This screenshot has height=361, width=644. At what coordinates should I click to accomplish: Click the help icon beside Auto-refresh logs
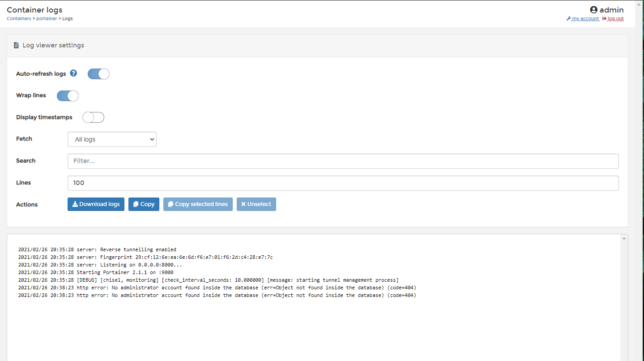pyautogui.click(x=73, y=73)
